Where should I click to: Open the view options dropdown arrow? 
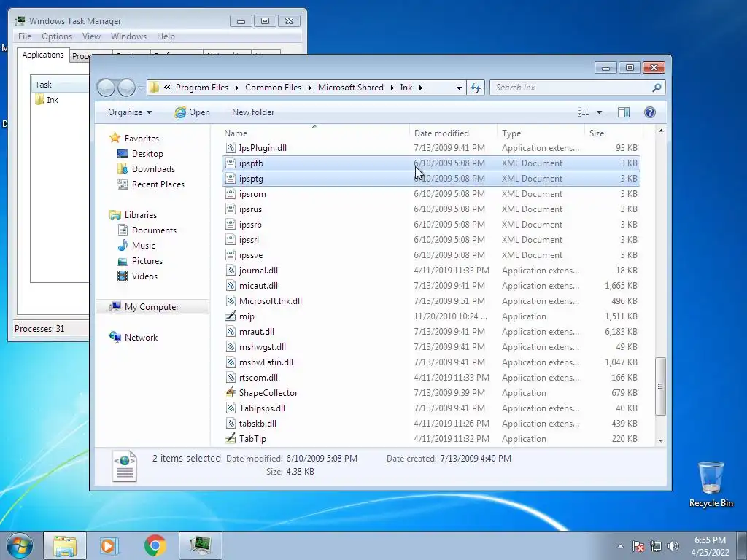click(599, 112)
